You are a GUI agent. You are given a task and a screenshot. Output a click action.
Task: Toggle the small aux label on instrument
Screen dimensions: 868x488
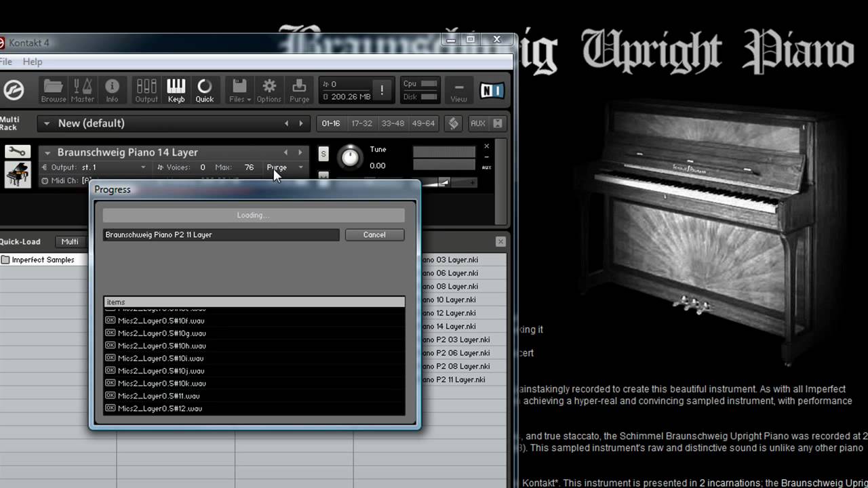point(486,167)
